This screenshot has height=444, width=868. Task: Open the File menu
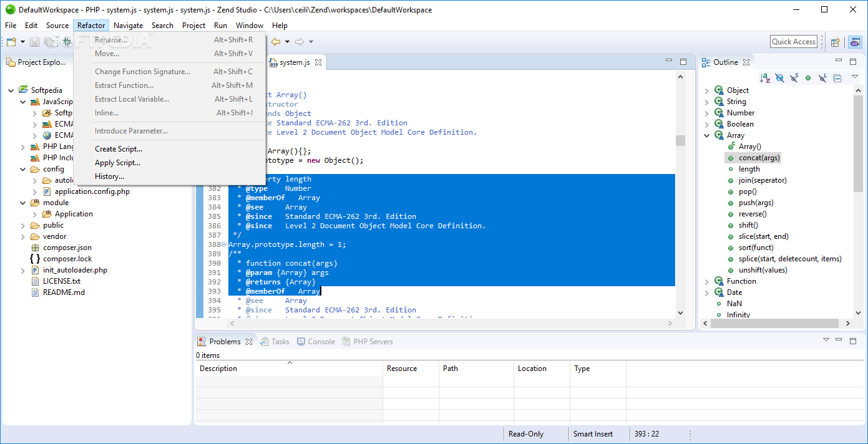pos(11,26)
